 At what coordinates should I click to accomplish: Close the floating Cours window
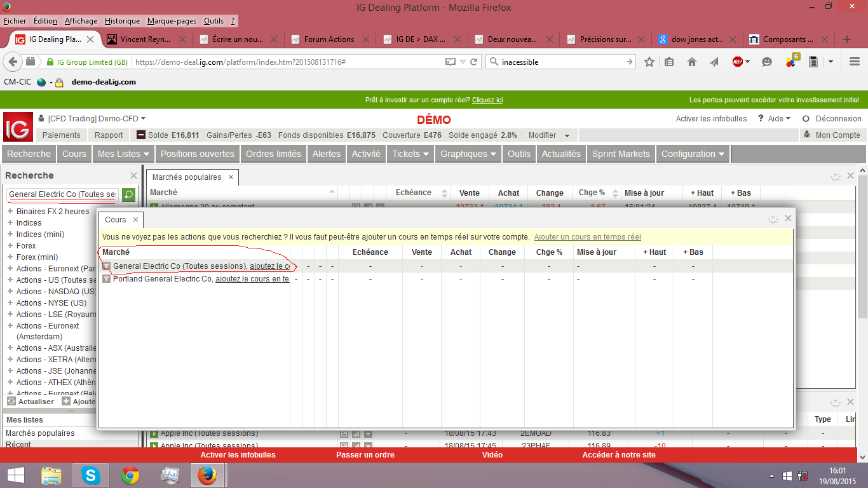click(x=789, y=218)
